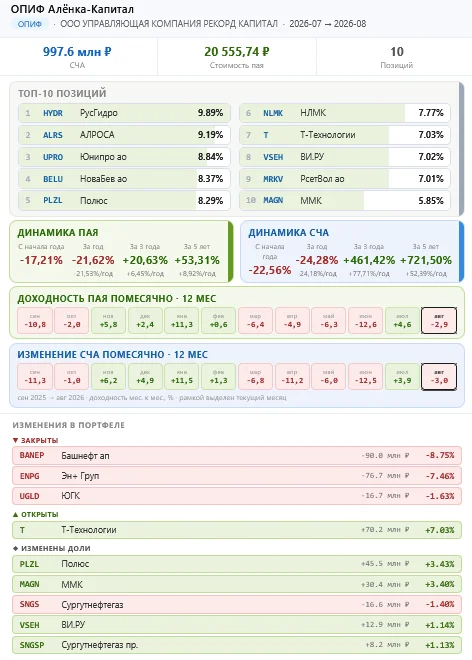Click the Динамика пая panel heading
472x660 pixels.
[x=58, y=233]
